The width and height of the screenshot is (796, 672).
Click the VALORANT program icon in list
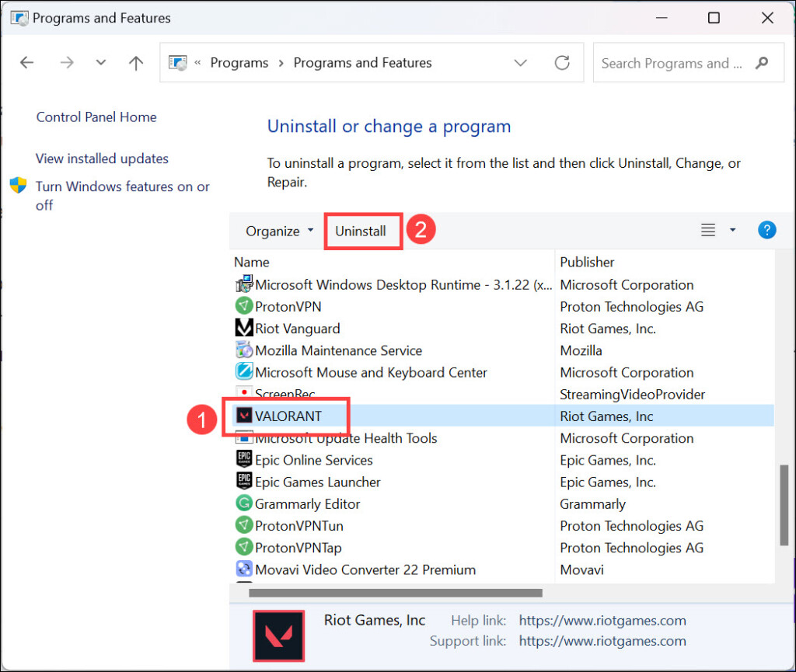click(244, 416)
